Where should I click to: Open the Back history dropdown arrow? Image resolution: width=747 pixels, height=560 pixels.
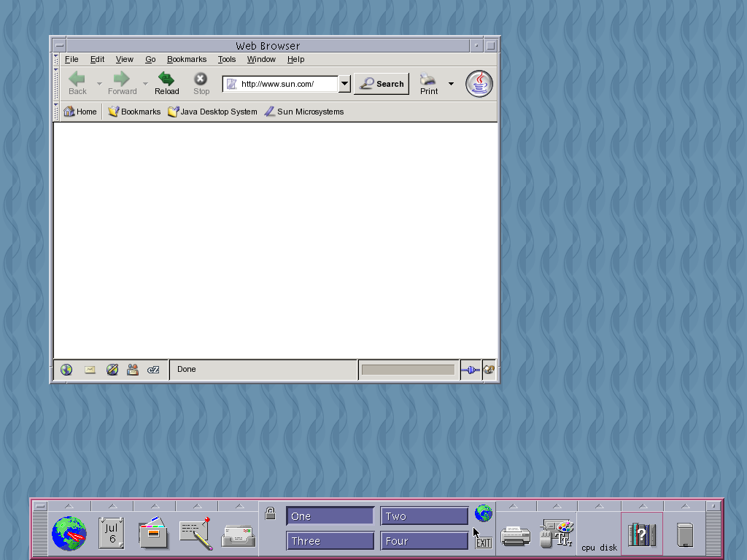(x=99, y=84)
